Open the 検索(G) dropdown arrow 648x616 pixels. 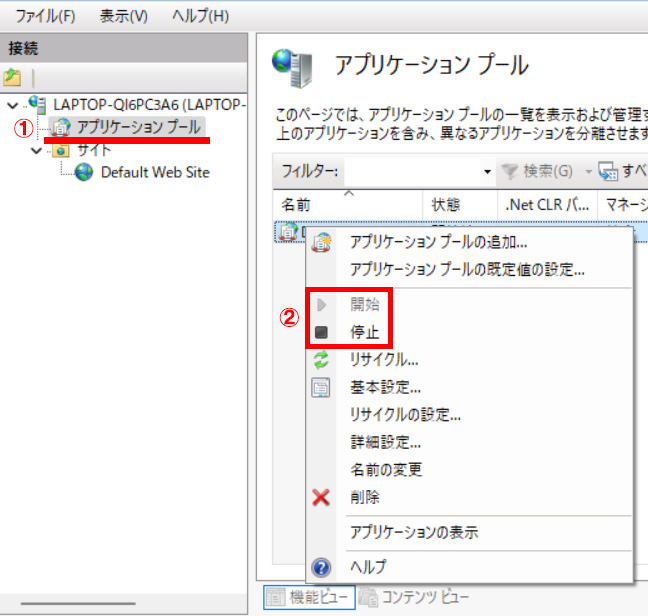pos(588,171)
